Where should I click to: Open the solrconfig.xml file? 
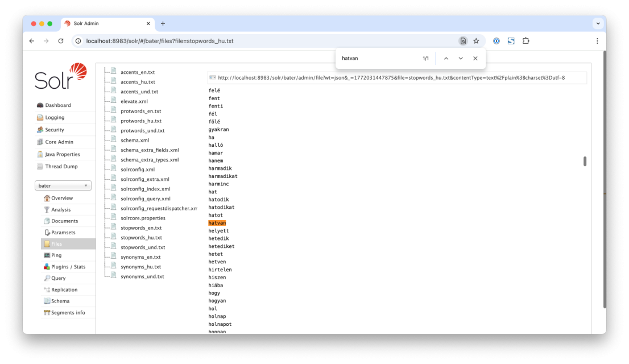137,169
